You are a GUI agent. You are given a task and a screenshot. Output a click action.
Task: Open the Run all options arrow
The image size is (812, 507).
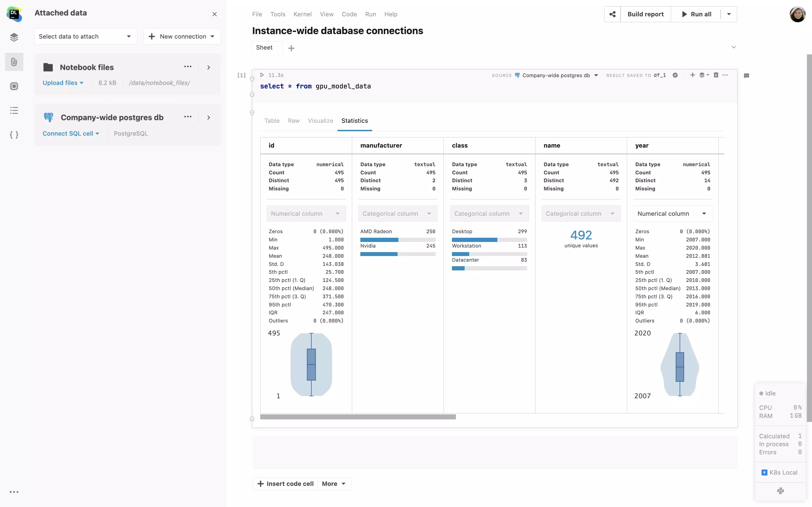[x=729, y=14]
